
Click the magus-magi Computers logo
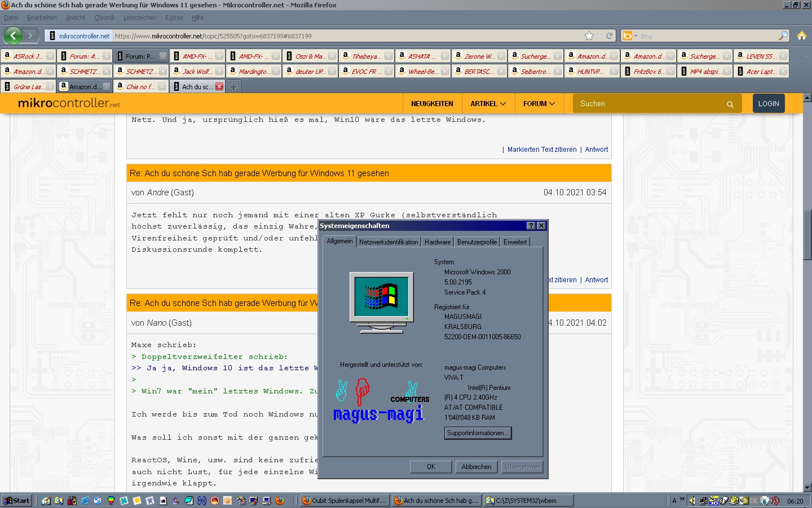tap(381, 401)
